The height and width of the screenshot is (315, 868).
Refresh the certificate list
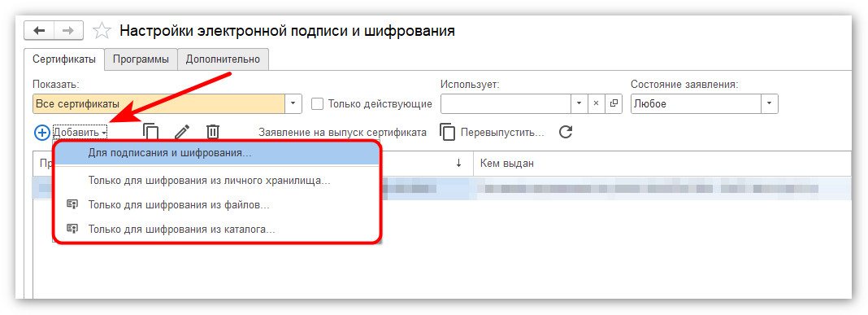pos(565,132)
